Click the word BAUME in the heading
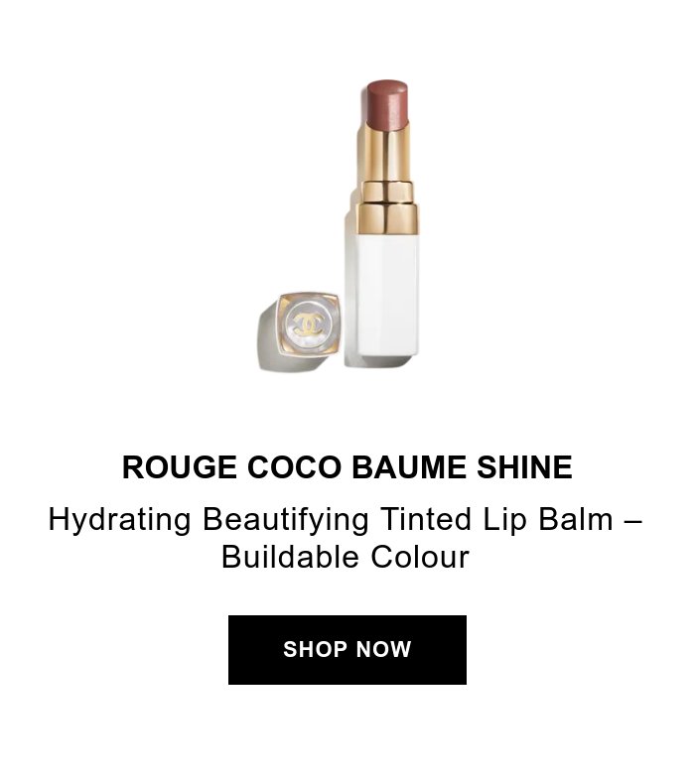Image resolution: width=695 pixels, height=784 pixels. point(409,467)
